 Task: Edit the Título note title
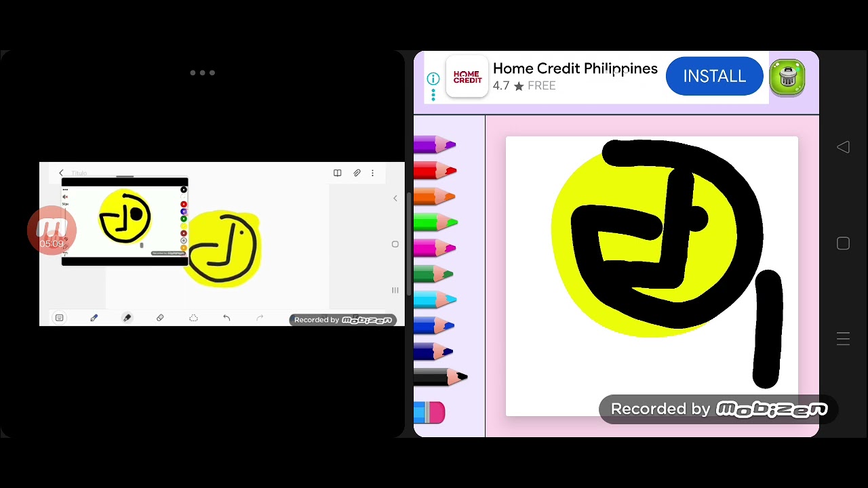(x=79, y=174)
